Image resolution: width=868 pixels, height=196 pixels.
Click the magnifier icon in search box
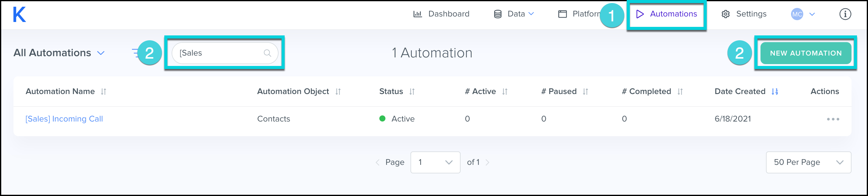(267, 53)
